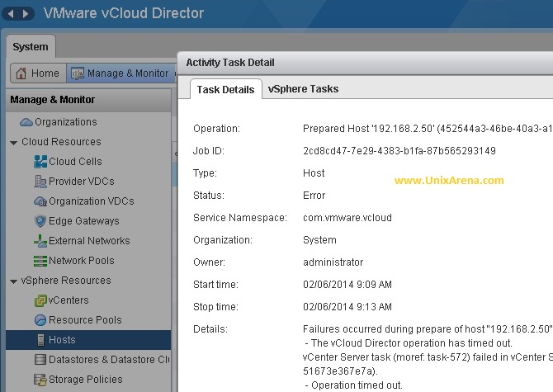The width and height of the screenshot is (553, 392).
Task: Click the External Networks icon
Action: coord(40,241)
